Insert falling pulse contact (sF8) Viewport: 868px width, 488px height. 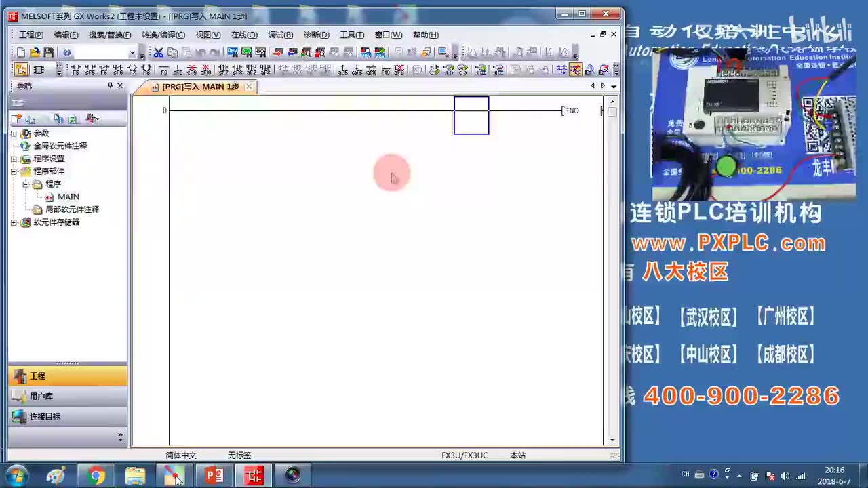click(x=237, y=69)
